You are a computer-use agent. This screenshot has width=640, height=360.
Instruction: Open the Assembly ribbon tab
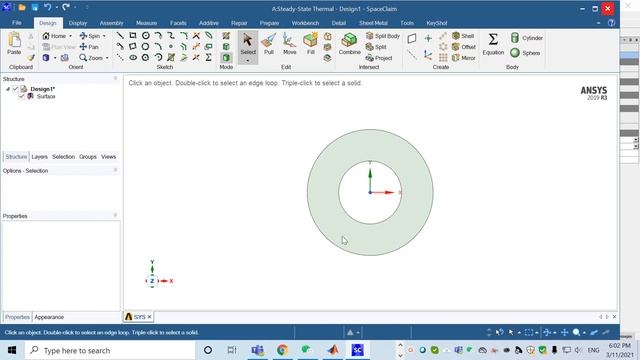111,23
